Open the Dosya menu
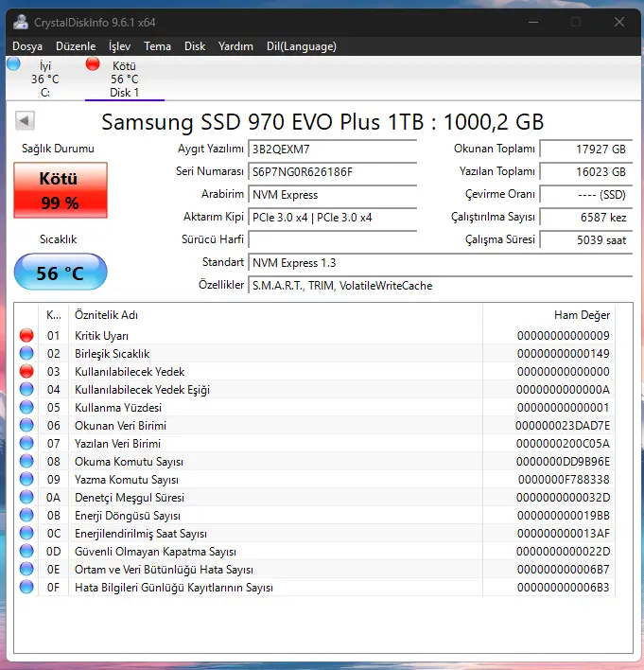This screenshot has height=670, width=644. pyautogui.click(x=27, y=46)
